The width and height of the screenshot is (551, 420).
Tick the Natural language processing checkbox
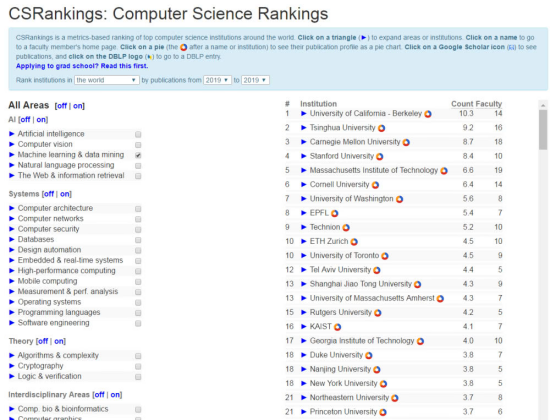138,166
